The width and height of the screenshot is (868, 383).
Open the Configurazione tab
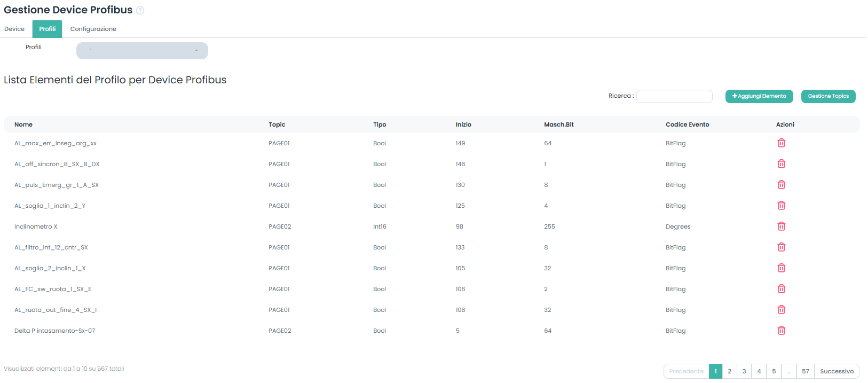pos(93,29)
